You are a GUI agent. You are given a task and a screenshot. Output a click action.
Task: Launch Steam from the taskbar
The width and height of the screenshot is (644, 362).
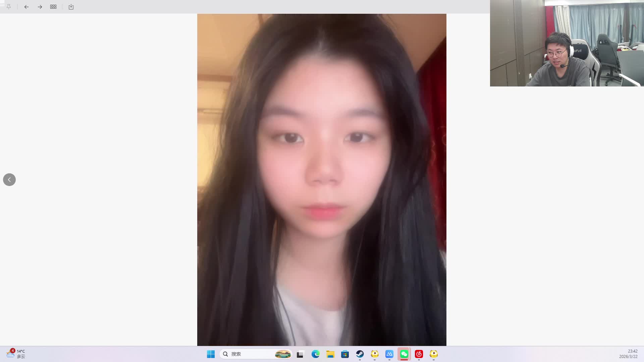[360, 354]
